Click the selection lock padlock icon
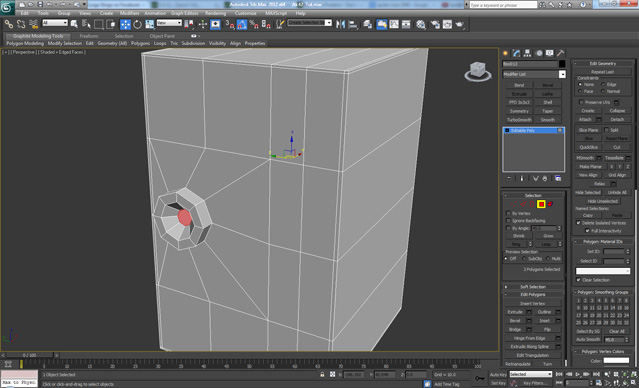The height and width of the screenshot is (388, 639). tap(322, 374)
